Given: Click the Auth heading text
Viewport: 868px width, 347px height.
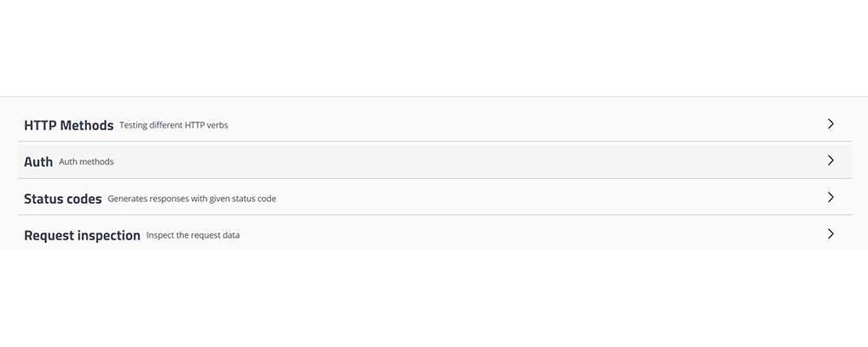Looking at the screenshot, I should pyautogui.click(x=38, y=161).
